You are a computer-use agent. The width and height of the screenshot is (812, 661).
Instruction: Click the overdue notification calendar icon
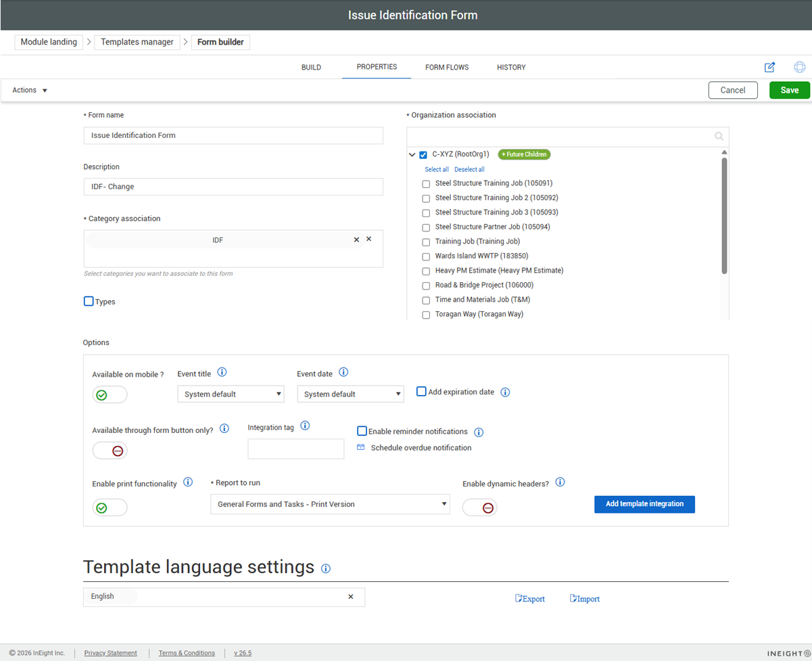[x=361, y=447]
